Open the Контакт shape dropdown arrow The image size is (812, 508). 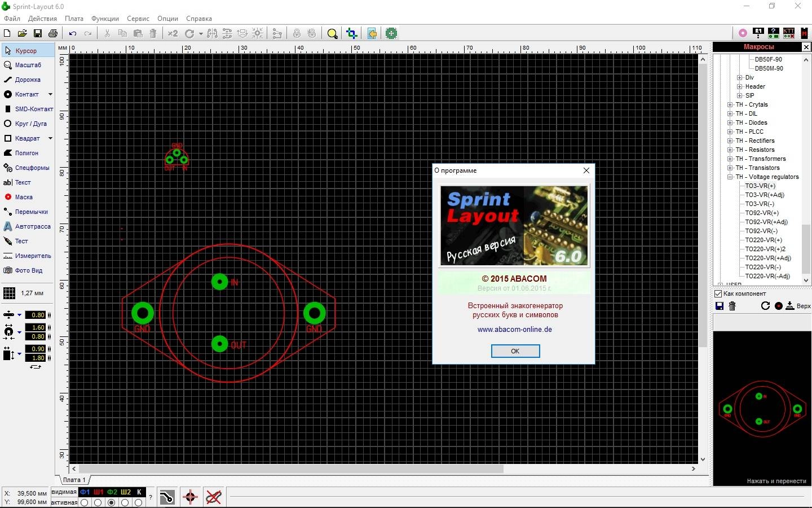click(x=50, y=94)
